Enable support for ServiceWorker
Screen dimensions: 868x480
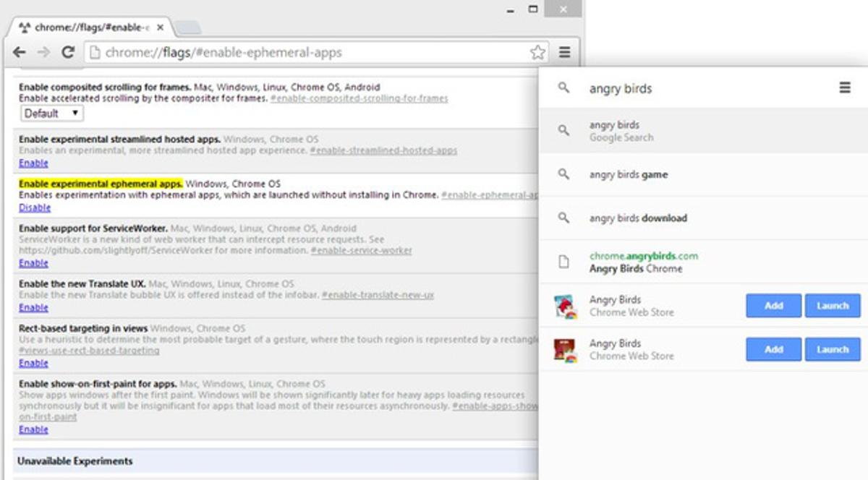pyautogui.click(x=33, y=263)
